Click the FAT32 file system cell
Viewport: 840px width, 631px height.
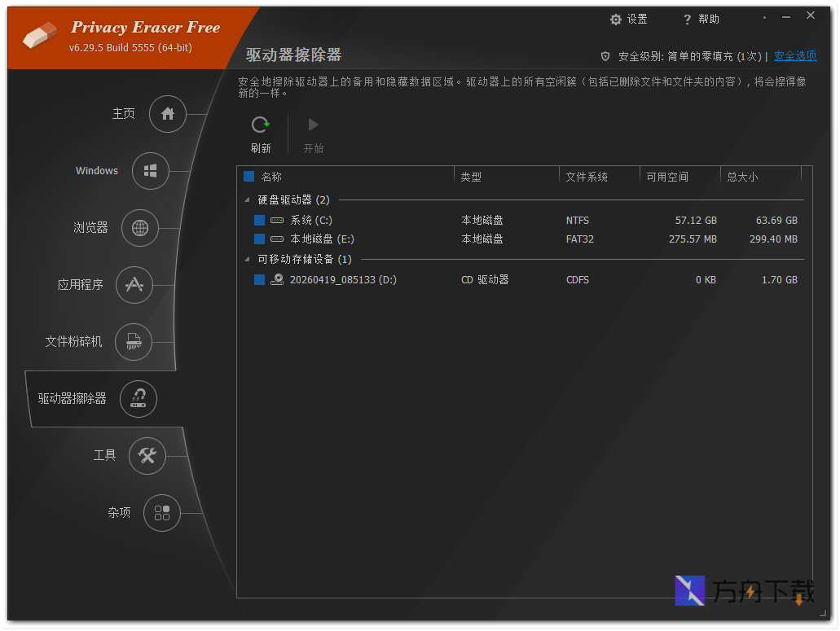pos(579,239)
